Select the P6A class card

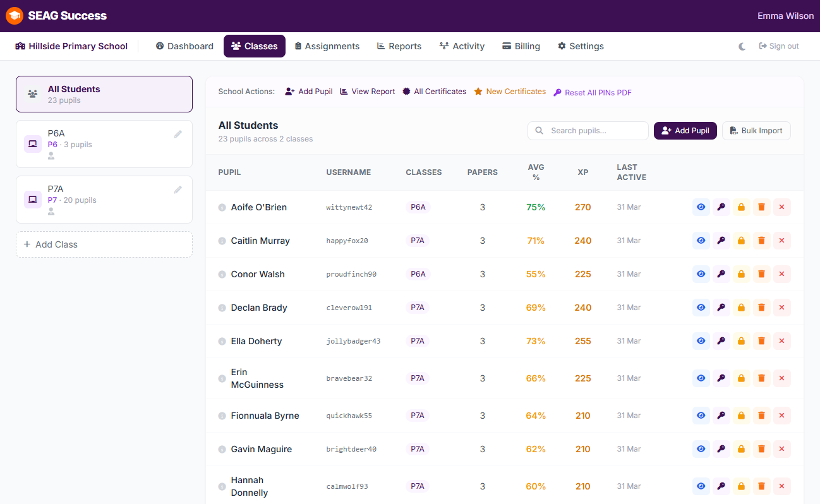click(x=104, y=144)
